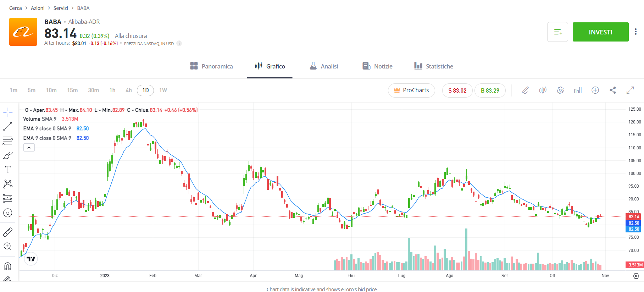Click the Volume SMA 9 legend

(x=51, y=119)
